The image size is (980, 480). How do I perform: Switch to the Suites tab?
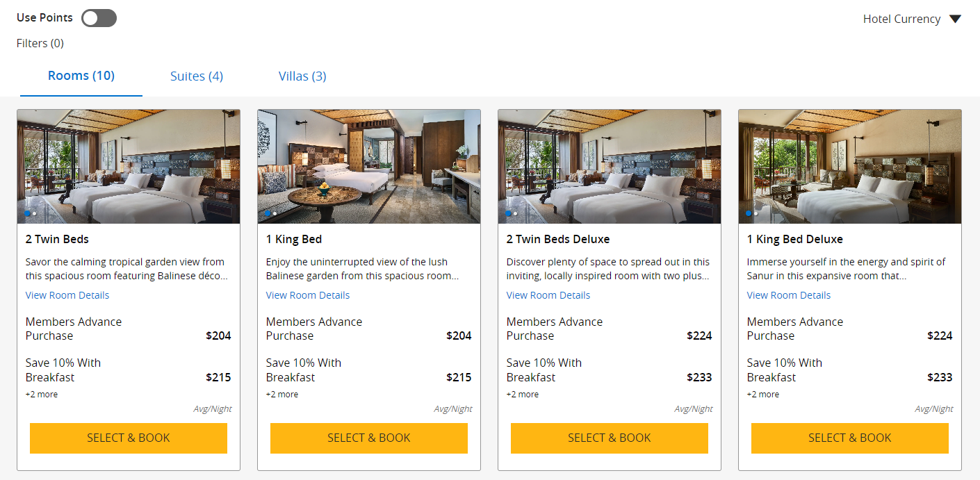coord(197,76)
